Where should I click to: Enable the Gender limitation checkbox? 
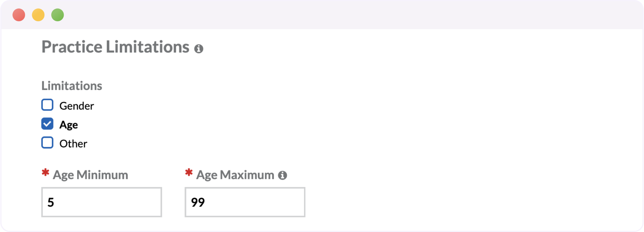pos(47,105)
